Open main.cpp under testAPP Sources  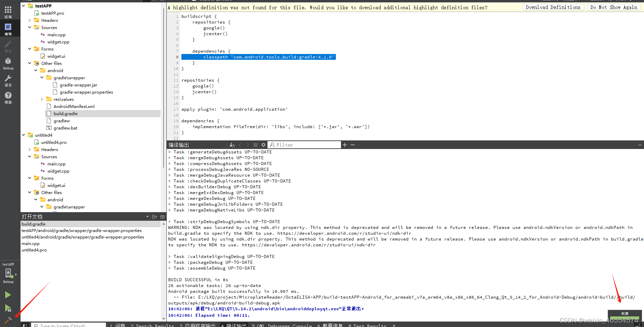tap(56, 35)
